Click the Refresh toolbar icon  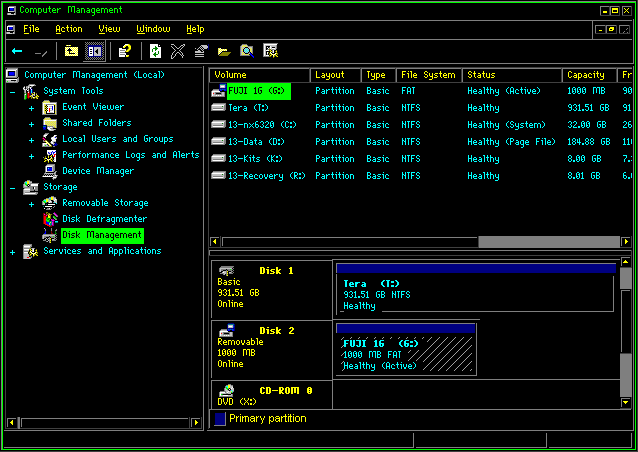pos(155,50)
